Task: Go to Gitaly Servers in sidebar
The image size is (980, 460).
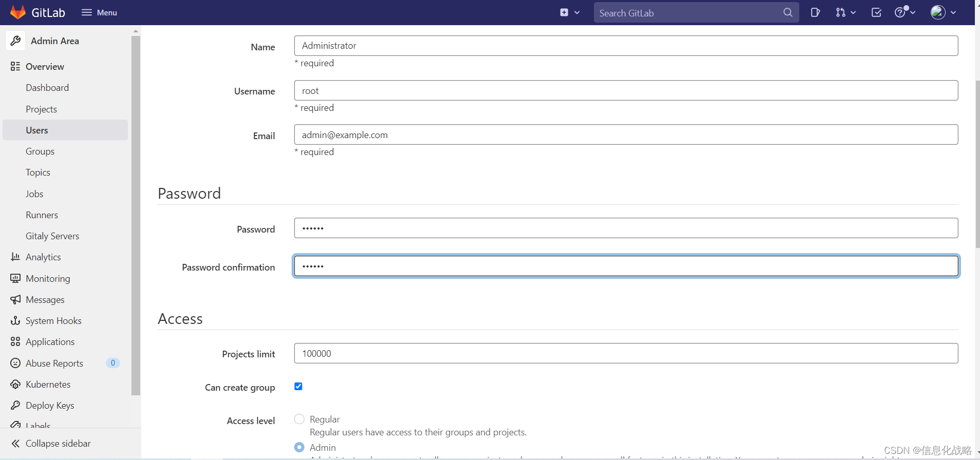Action: point(52,236)
